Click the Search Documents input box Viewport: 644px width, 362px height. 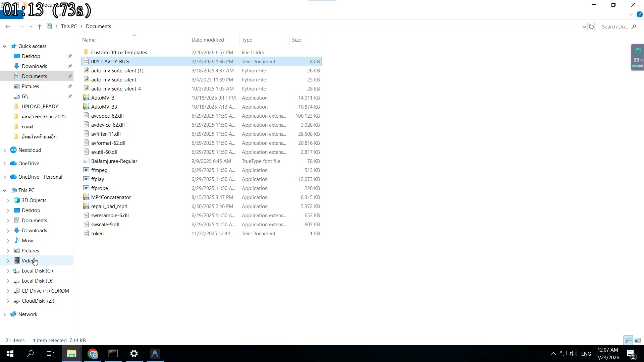615,27
